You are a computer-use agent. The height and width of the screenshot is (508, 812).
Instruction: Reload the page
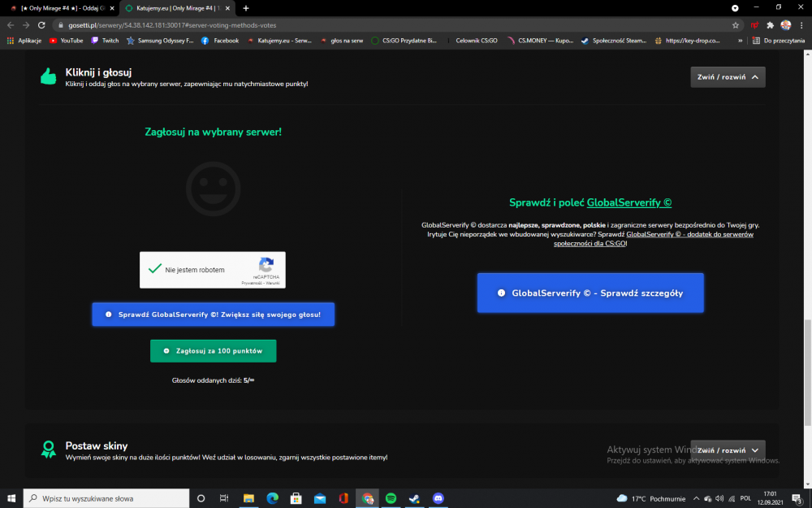(41, 25)
